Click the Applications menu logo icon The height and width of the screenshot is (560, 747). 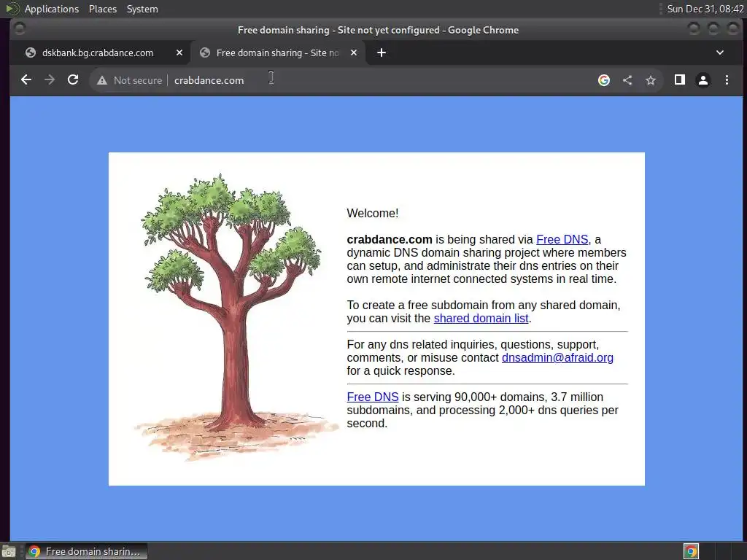tap(12, 9)
